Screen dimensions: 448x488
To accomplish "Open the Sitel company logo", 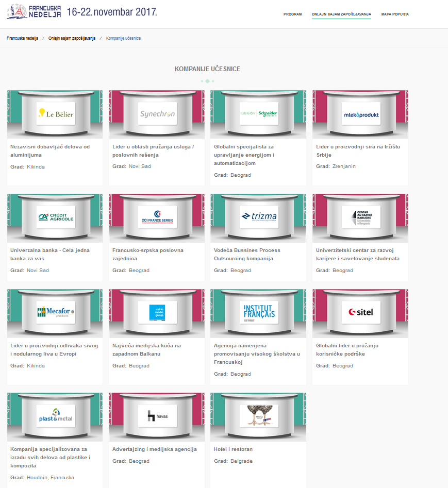I will click(361, 312).
